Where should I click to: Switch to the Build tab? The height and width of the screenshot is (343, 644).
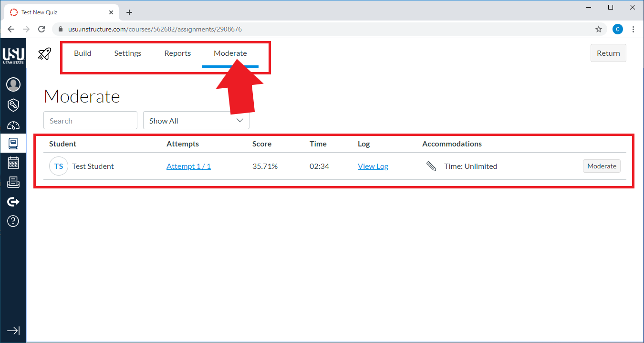83,53
